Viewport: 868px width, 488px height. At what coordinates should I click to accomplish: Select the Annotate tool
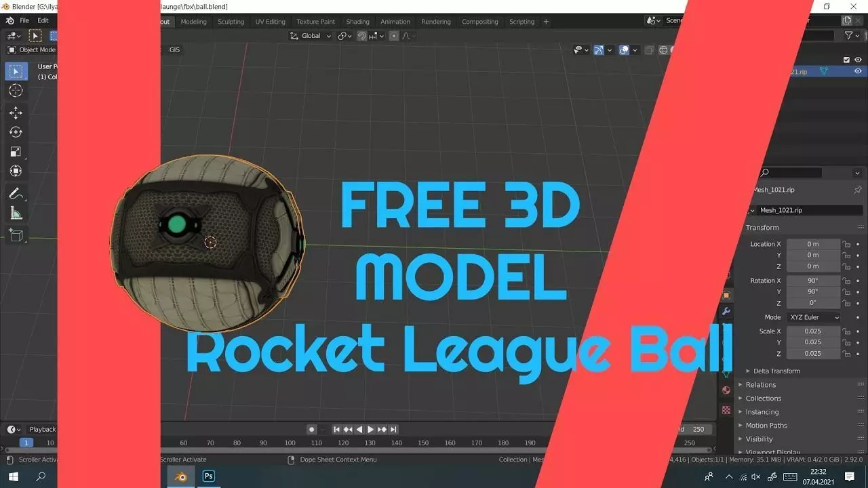(16, 193)
